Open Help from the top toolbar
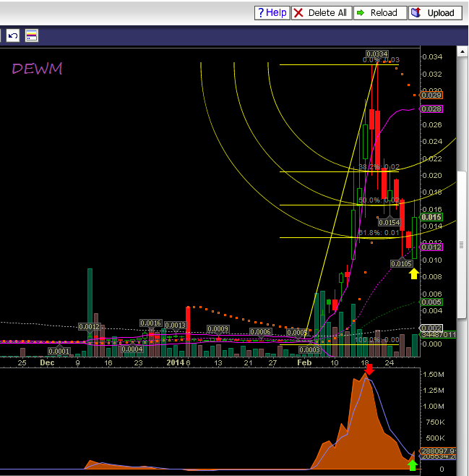The image size is (469, 476). click(x=272, y=12)
